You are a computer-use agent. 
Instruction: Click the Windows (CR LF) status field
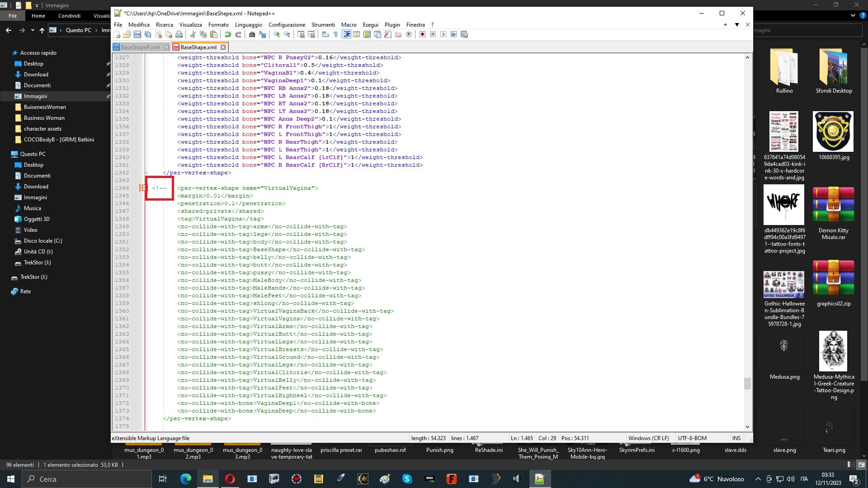click(648, 438)
